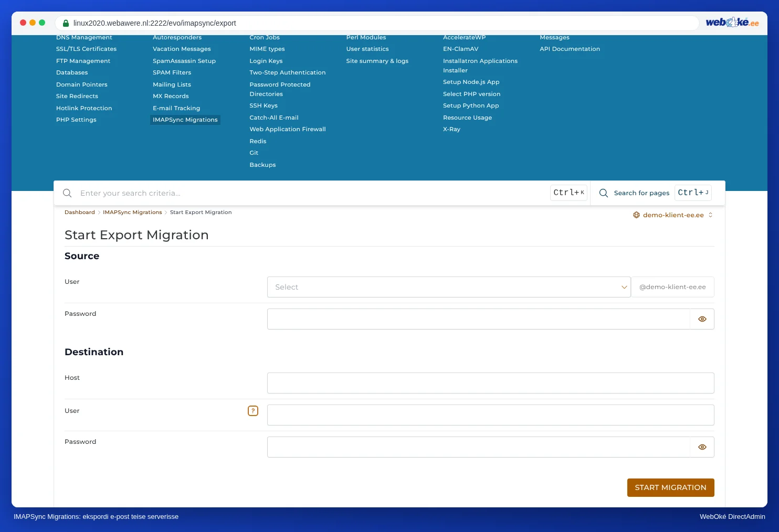Click the Search for pages magnifier icon
The height and width of the screenshot is (532, 779).
604,193
